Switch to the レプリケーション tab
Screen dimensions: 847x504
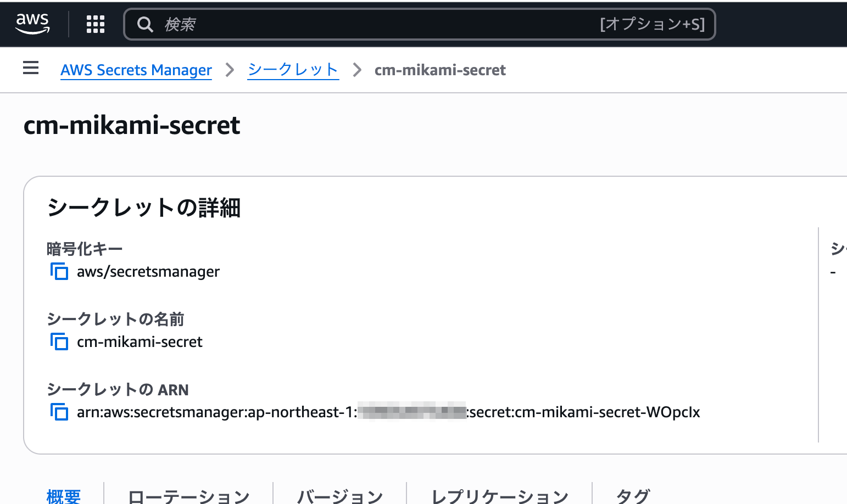click(500, 496)
